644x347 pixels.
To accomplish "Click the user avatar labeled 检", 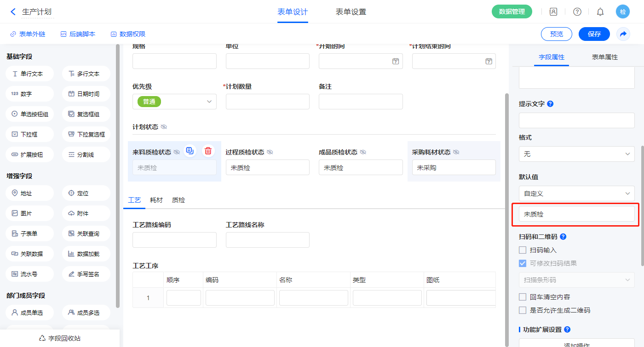I will [x=622, y=12].
